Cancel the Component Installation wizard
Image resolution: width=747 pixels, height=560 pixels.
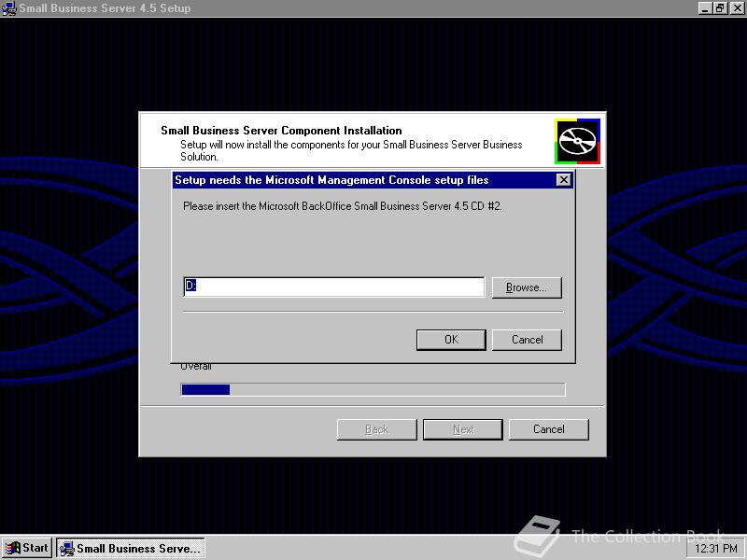point(549,429)
